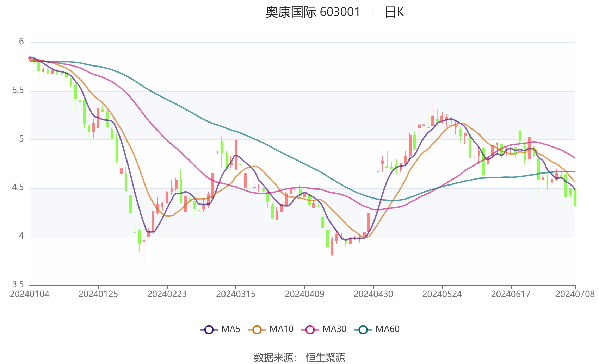
Task: Click the 6 price axis label
Action: coord(21,42)
